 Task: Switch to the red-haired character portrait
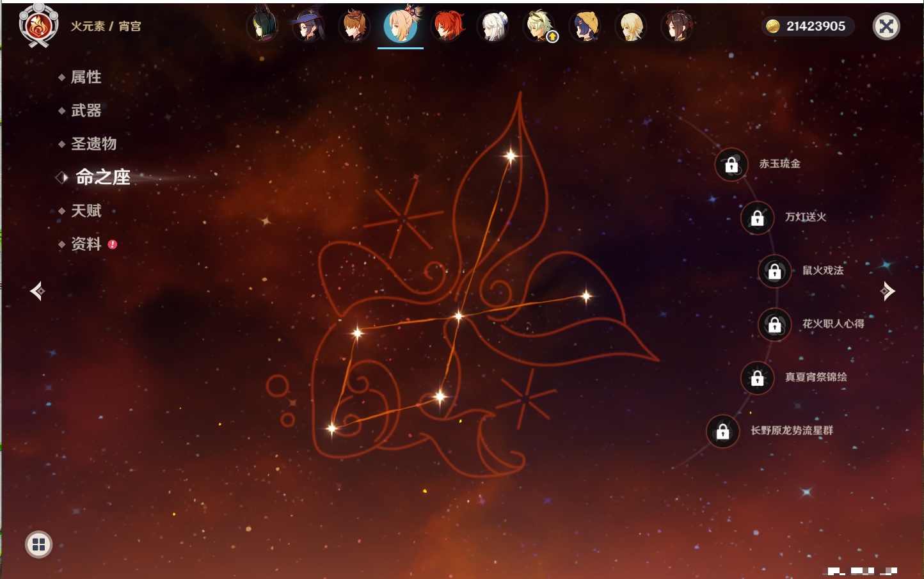pos(447,26)
